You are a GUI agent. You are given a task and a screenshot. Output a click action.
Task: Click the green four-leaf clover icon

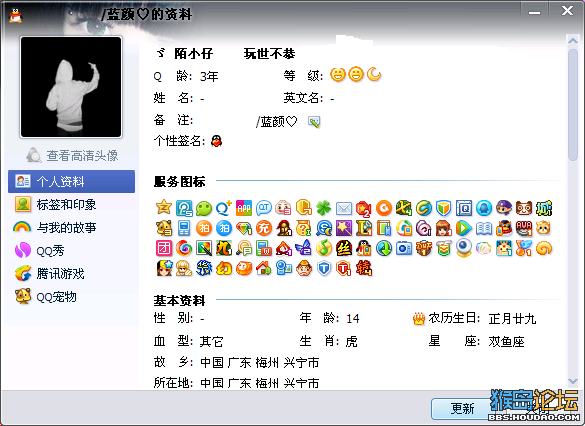tap(323, 208)
